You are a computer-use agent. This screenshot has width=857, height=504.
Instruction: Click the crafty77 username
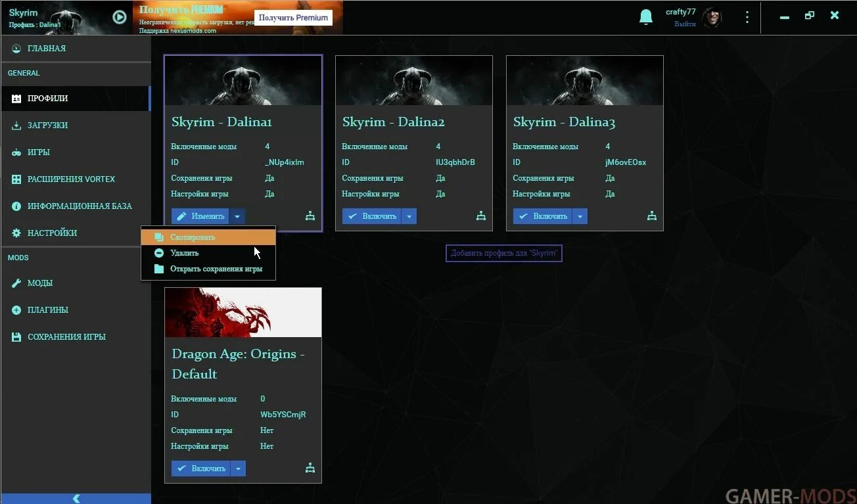coord(680,12)
